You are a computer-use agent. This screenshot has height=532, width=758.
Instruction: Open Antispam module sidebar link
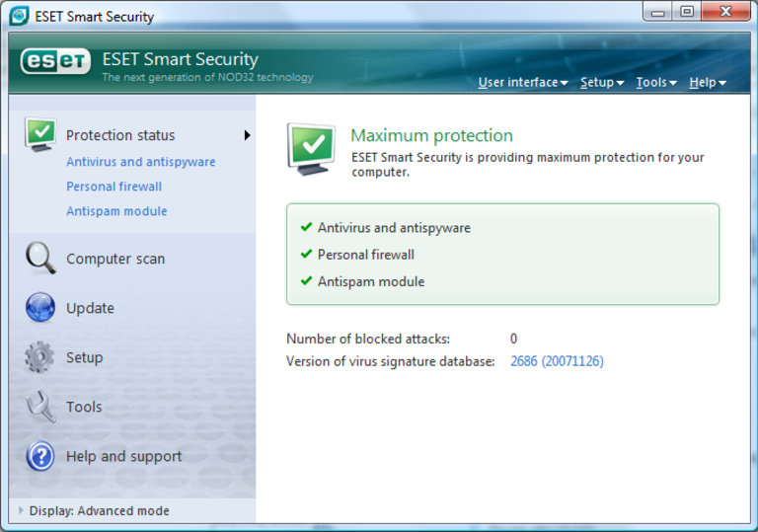click(116, 211)
